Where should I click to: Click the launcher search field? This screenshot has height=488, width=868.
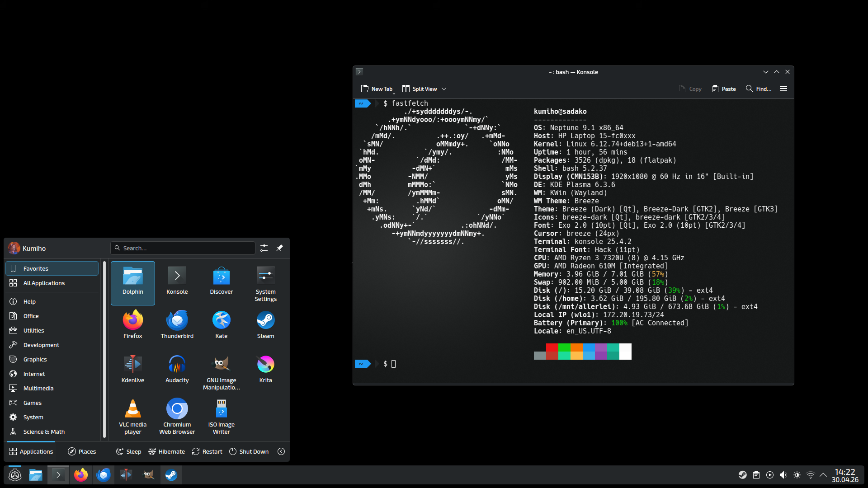(183, 248)
